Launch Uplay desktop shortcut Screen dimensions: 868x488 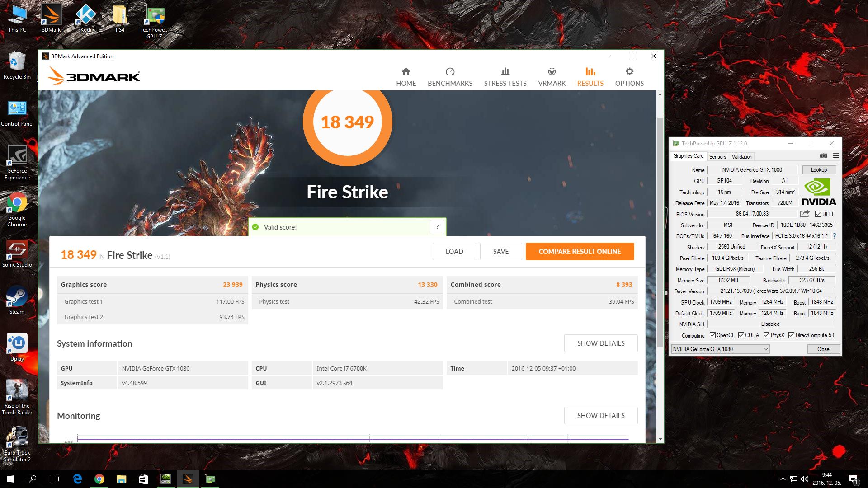coord(17,347)
